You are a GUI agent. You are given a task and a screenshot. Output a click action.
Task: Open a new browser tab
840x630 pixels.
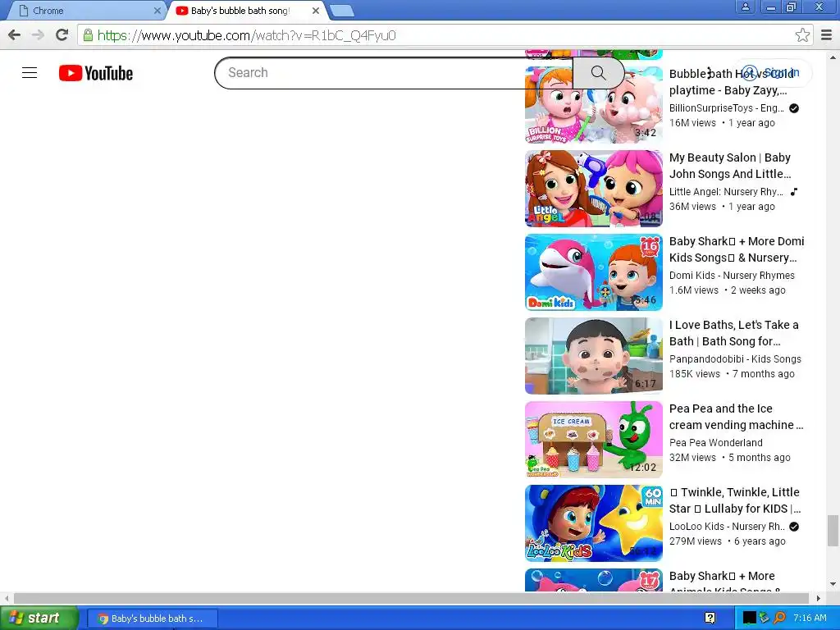coord(341,11)
